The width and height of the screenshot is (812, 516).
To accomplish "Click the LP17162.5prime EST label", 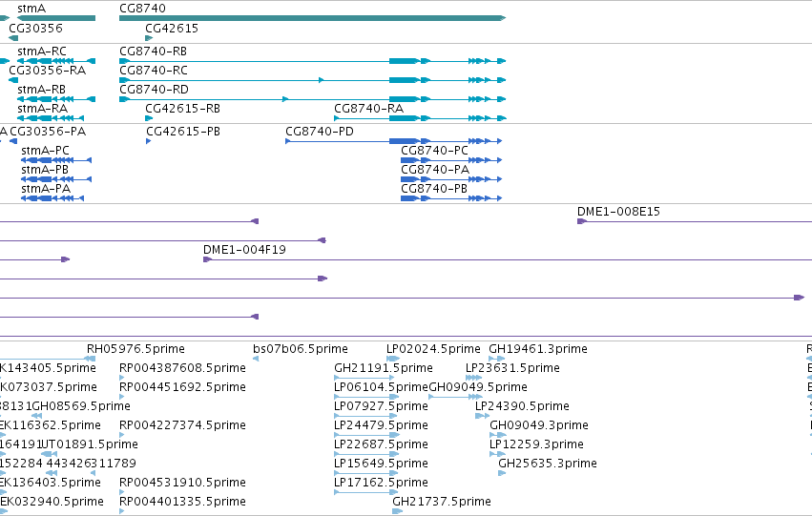I will [381, 483].
